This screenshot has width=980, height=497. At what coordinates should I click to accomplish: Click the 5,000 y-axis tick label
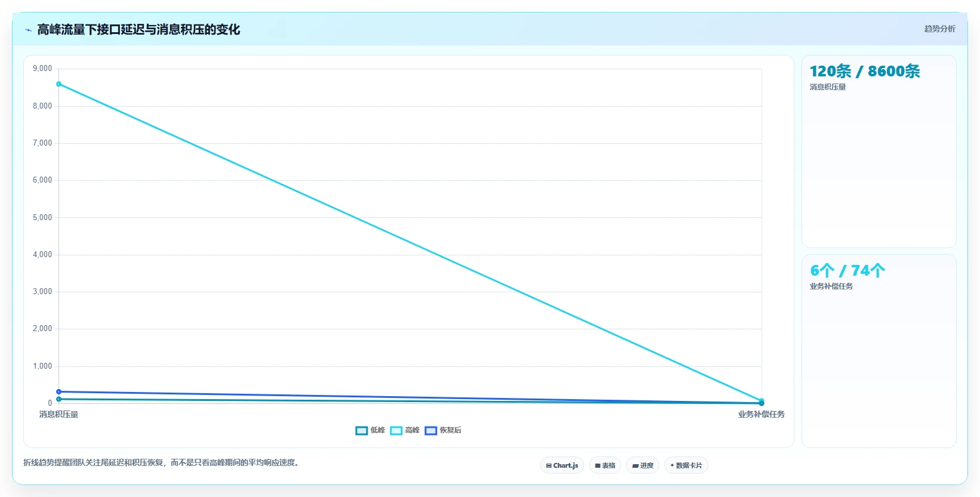pyautogui.click(x=42, y=218)
